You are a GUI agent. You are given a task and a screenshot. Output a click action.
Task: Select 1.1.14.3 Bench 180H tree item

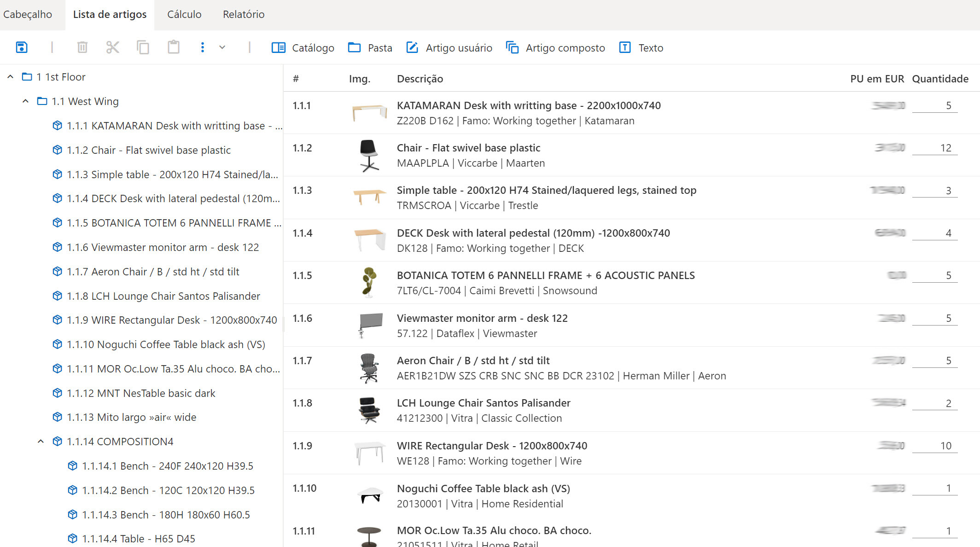pos(166,515)
